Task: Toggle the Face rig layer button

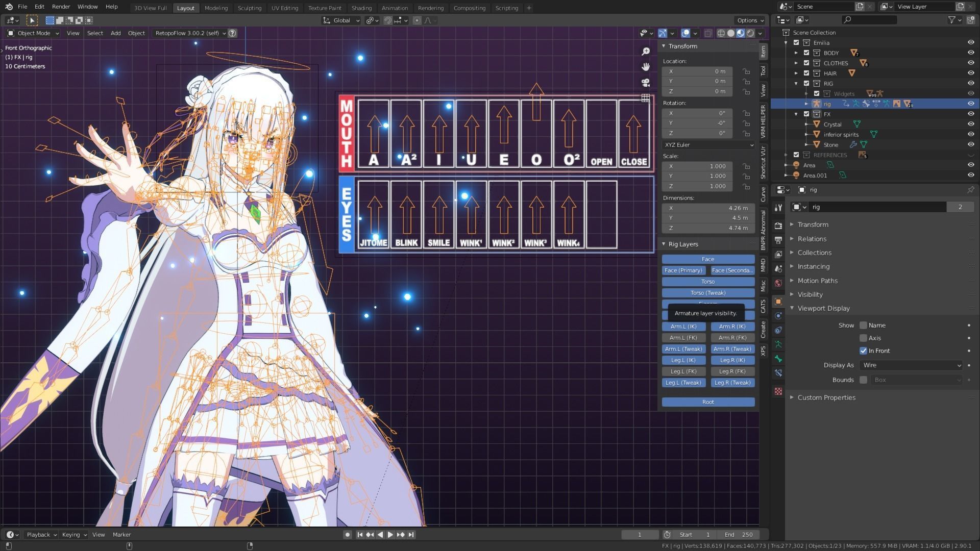Action: coord(708,259)
